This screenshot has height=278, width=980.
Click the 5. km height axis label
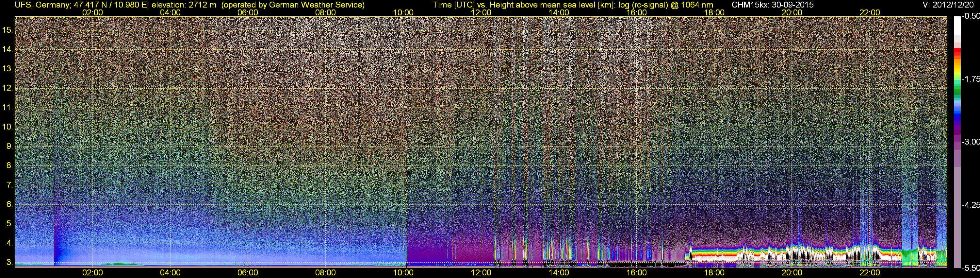click(x=9, y=223)
